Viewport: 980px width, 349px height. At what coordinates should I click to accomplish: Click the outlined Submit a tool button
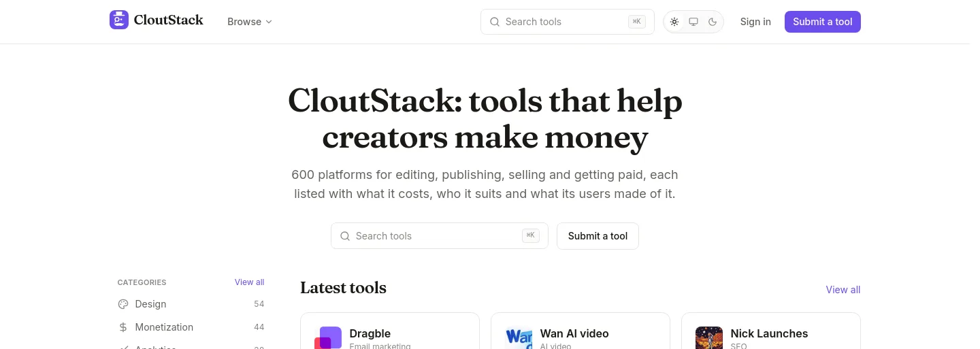(598, 236)
